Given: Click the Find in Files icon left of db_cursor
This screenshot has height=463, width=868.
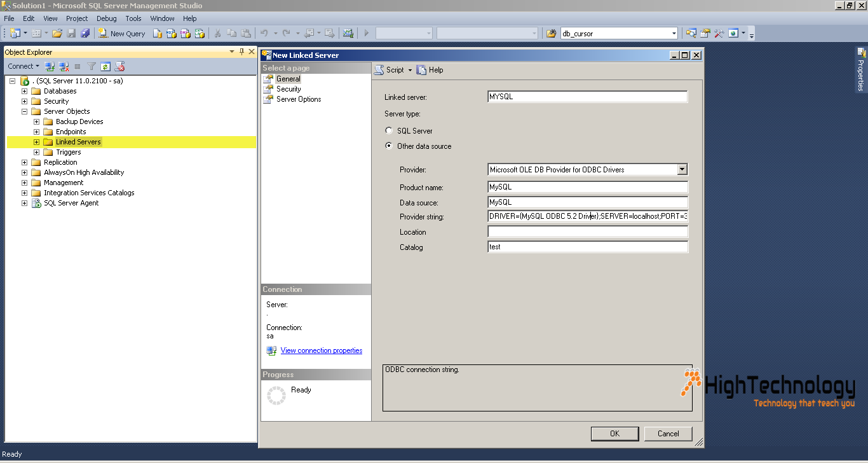Looking at the screenshot, I should (x=552, y=33).
